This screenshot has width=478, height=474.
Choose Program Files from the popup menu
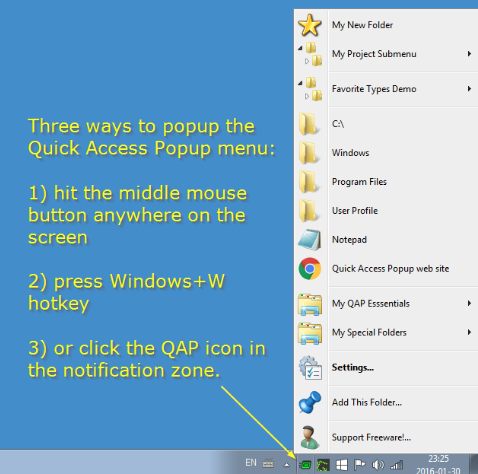point(386,182)
